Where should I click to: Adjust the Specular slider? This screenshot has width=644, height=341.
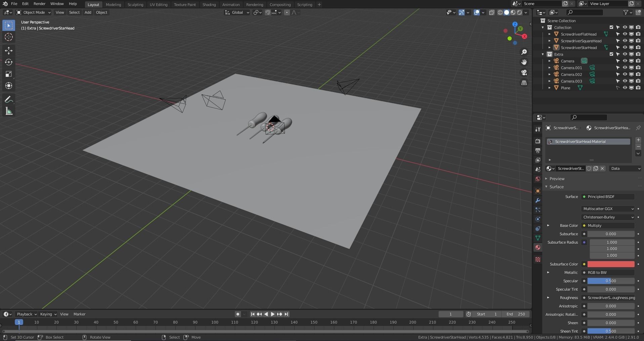click(611, 281)
